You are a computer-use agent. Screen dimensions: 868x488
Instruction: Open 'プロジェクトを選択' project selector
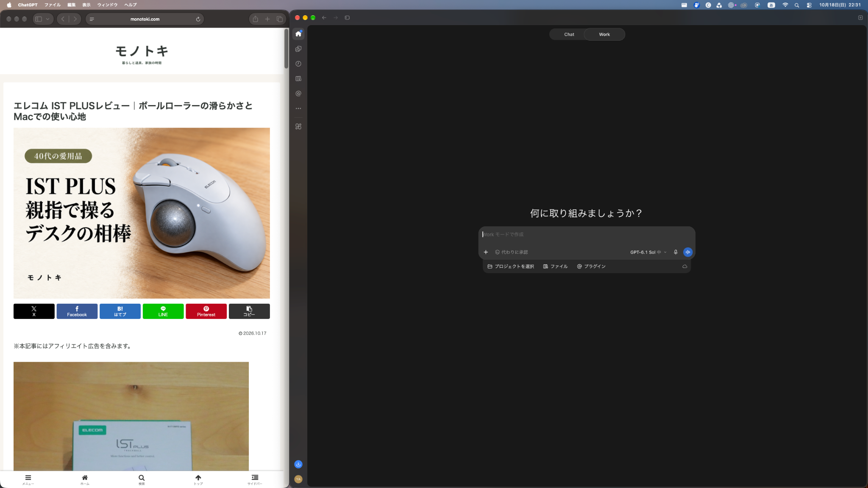click(511, 266)
